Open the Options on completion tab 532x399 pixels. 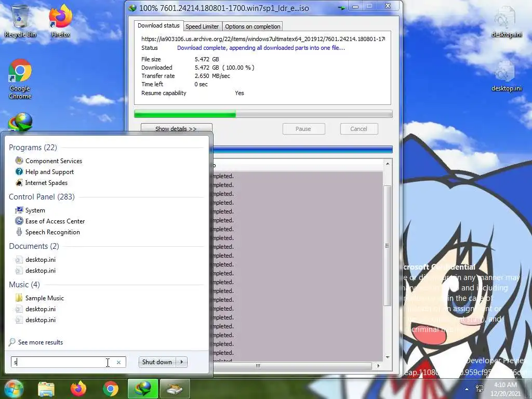point(252,26)
